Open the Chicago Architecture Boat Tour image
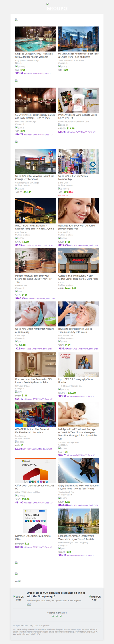Viewport: 114px width, 644px height. [x=78, y=39]
